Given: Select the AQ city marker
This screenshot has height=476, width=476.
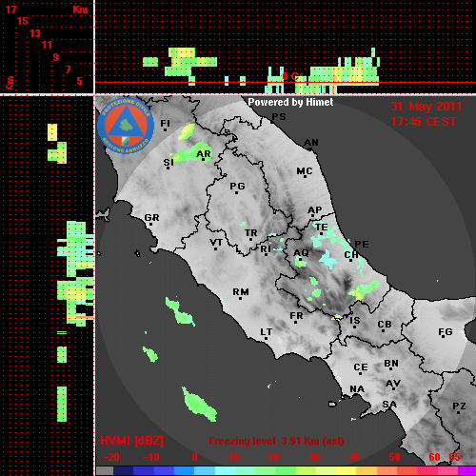Looking at the screenshot, I should (301, 259).
